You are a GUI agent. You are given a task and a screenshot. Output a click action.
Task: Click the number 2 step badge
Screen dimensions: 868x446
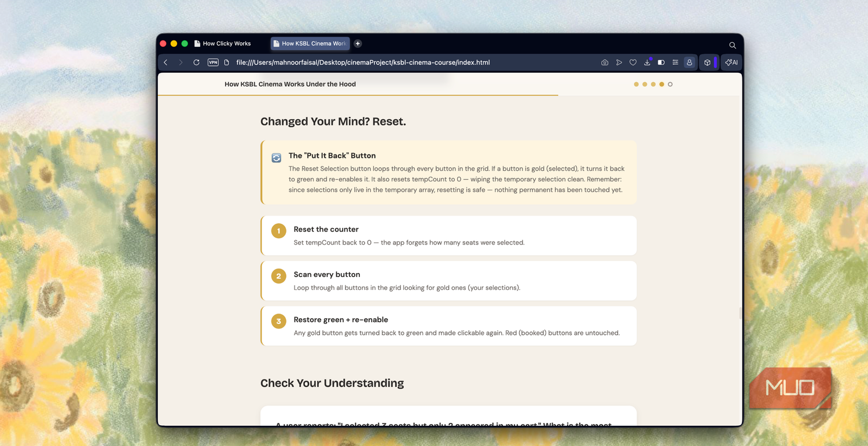click(x=278, y=276)
